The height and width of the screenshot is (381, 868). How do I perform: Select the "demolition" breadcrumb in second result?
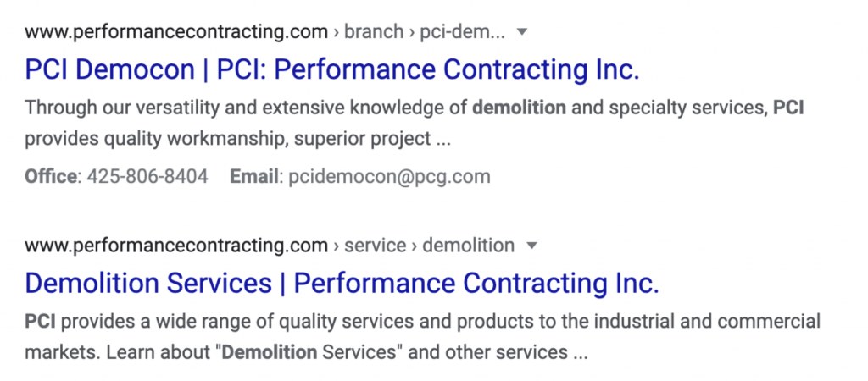click(468, 245)
